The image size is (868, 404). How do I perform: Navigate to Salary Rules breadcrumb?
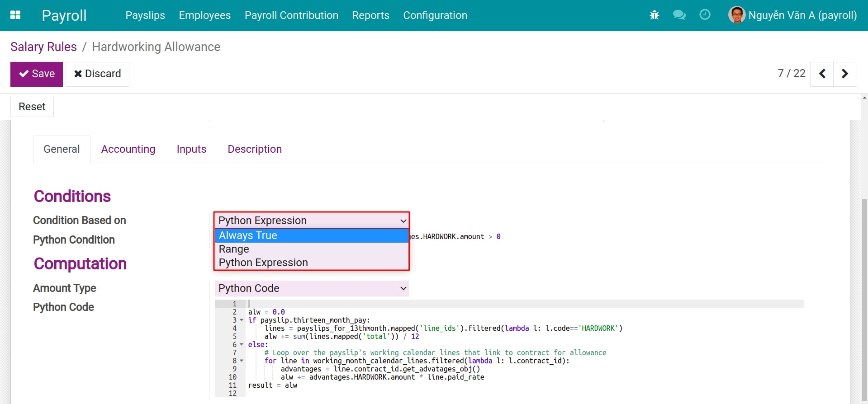point(43,47)
